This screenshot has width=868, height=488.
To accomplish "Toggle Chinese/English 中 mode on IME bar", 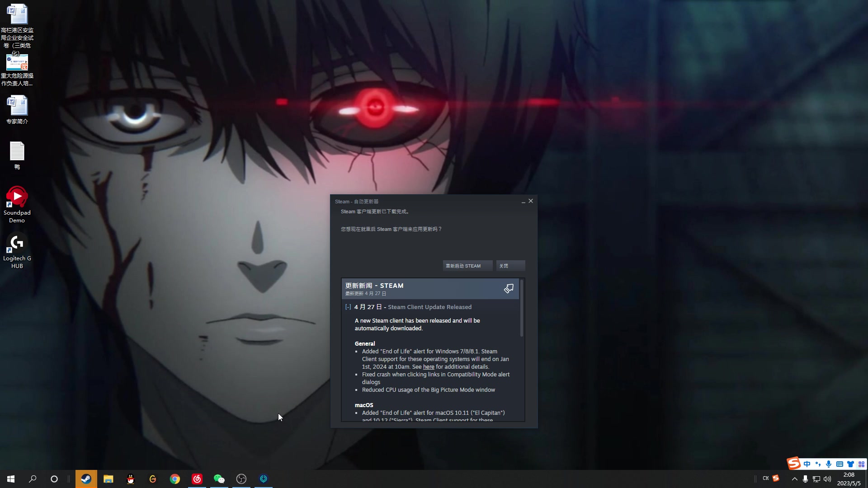I will click(x=807, y=464).
